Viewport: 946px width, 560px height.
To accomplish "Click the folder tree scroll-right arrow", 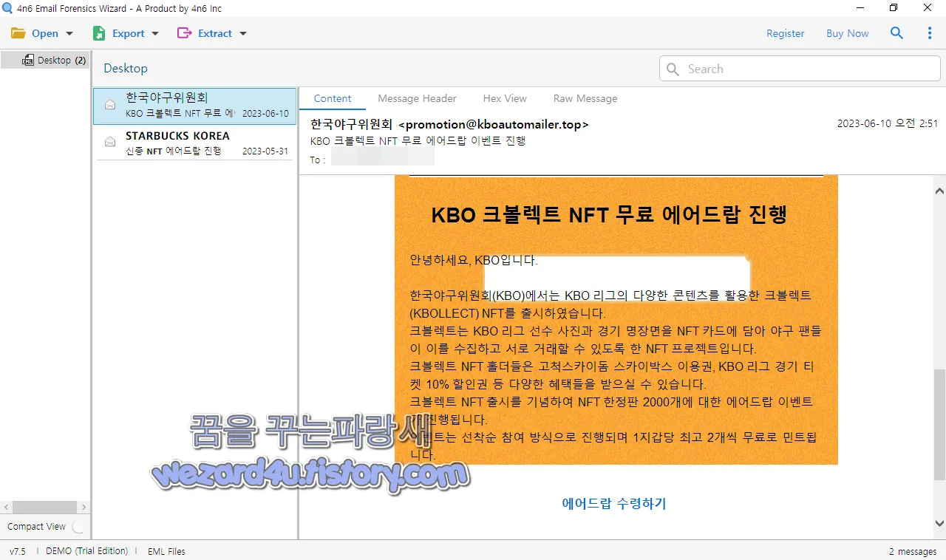I will (84, 508).
